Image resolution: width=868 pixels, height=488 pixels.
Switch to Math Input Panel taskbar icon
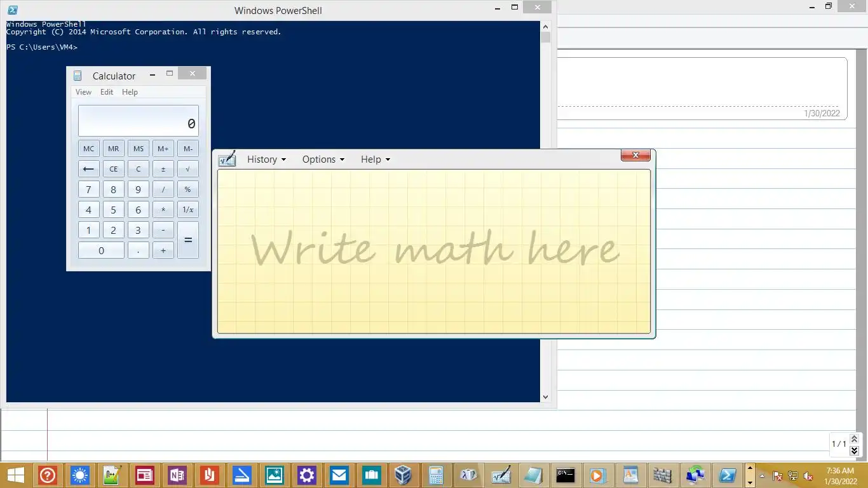pos(501,475)
